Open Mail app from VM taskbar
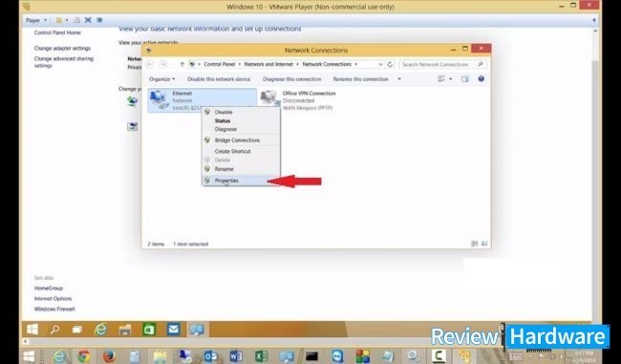Image resolution: width=621 pixels, height=364 pixels. pos(173,330)
